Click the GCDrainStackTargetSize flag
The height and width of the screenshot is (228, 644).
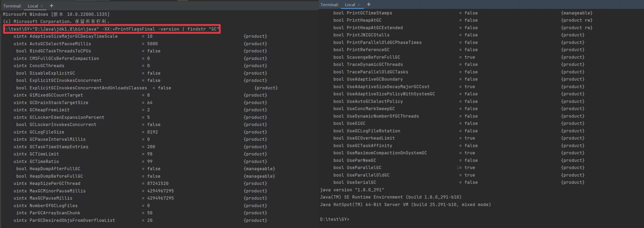[x=59, y=102]
